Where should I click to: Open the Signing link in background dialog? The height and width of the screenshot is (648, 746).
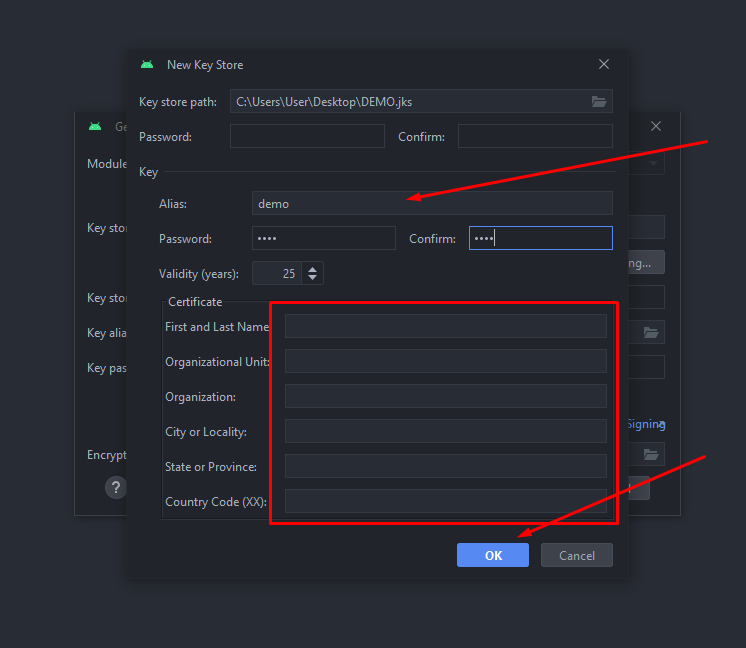[646, 424]
